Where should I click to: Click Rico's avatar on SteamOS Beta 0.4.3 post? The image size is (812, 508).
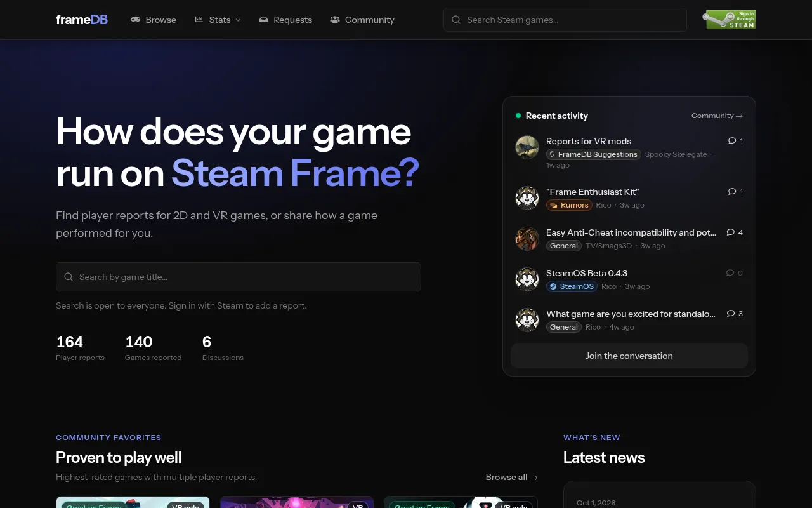(527, 279)
